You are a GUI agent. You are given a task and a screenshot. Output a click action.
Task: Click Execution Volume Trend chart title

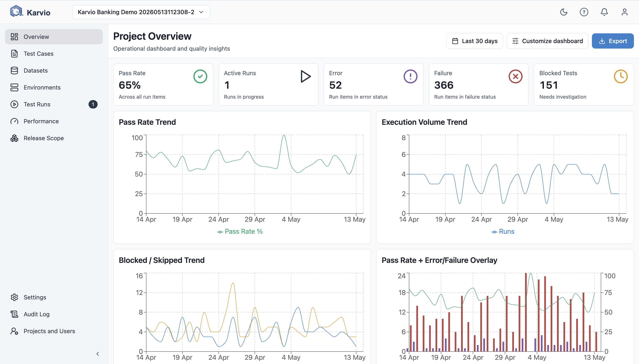[x=424, y=122]
